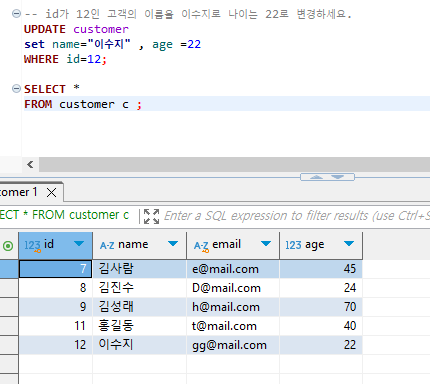Open the id column dropdown arrow

(79, 244)
